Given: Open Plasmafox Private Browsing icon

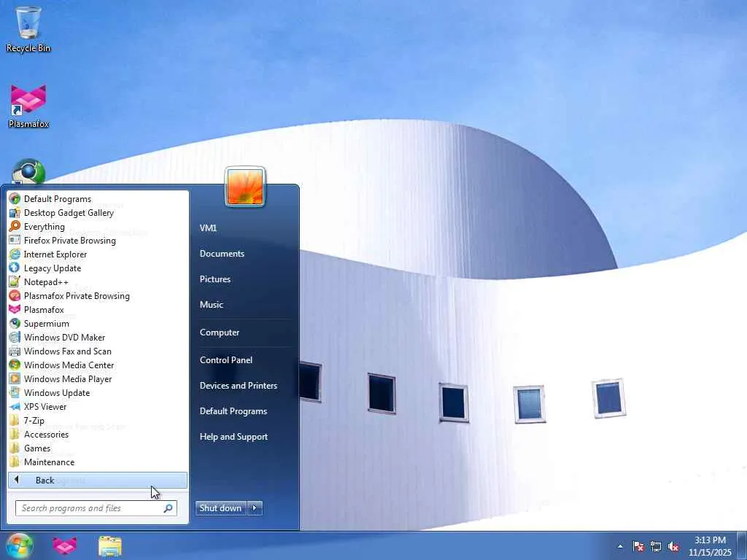Looking at the screenshot, I should [15, 295].
